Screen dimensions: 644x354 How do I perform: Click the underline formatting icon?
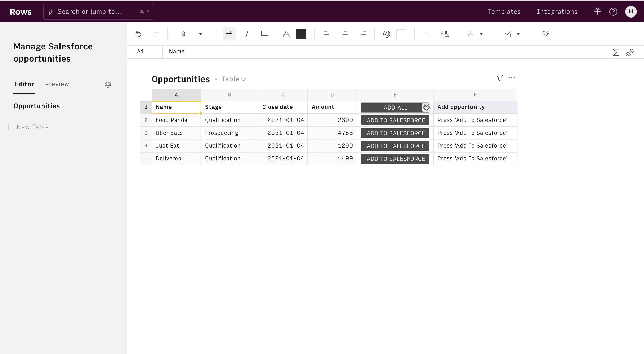[264, 34]
